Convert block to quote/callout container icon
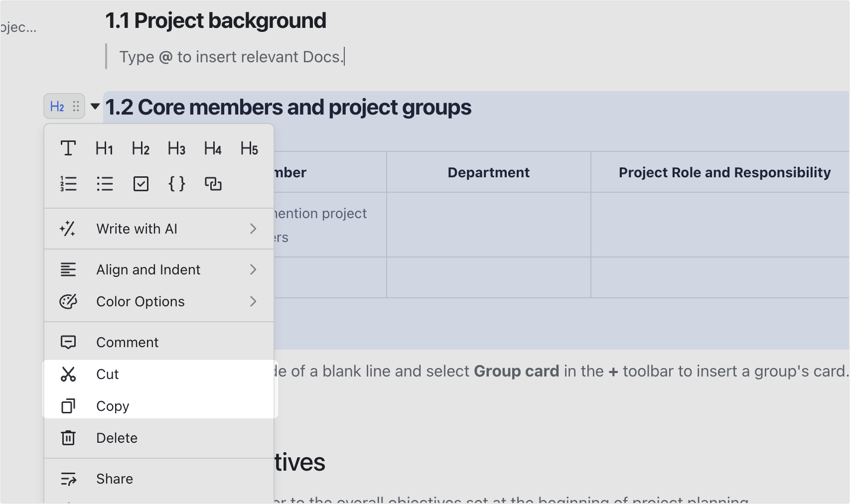The height and width of the screenshot is (504, 850). [213, 184]
